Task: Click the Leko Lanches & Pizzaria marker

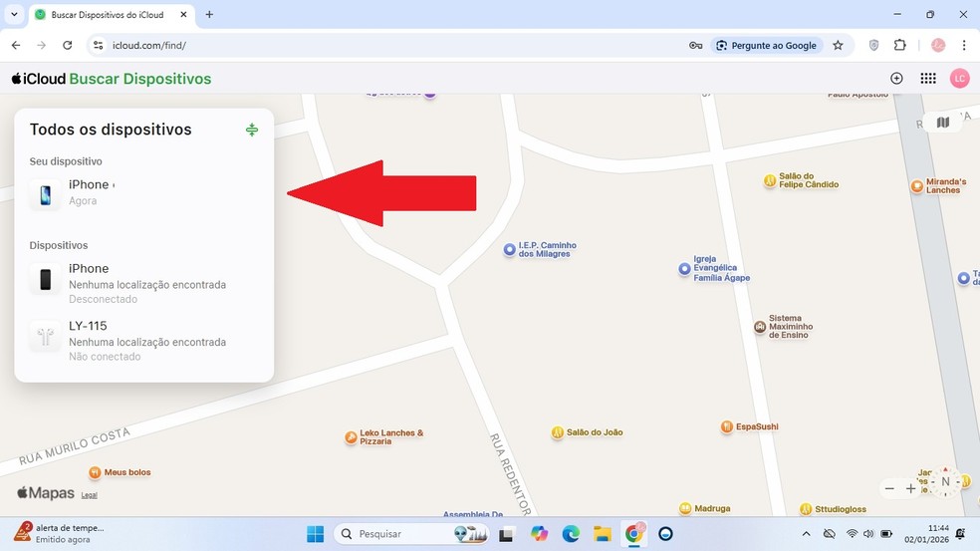Action: [352, 437]
